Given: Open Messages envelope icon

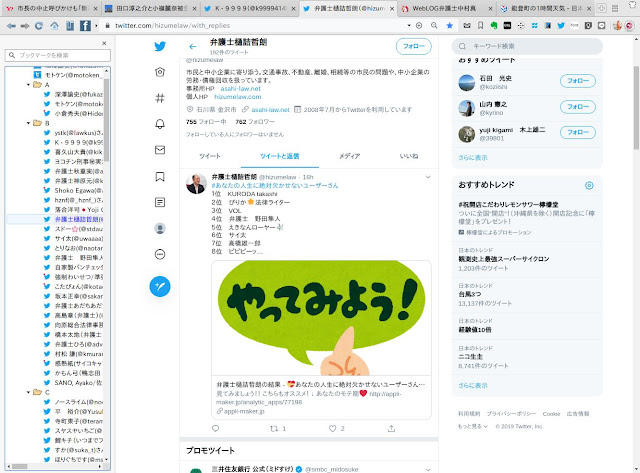Looking at the screenshot, I should (160, 150).
